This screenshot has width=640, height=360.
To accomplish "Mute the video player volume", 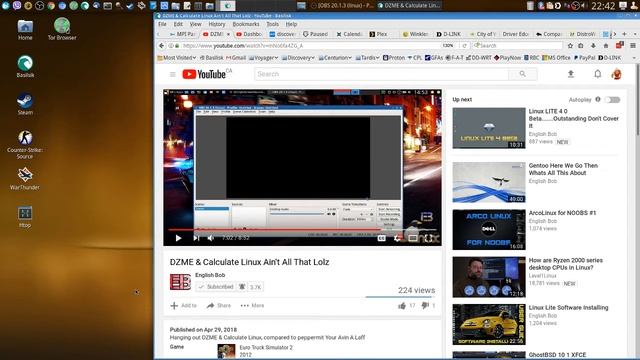I will pyautogui.click(x=211, y=238).
